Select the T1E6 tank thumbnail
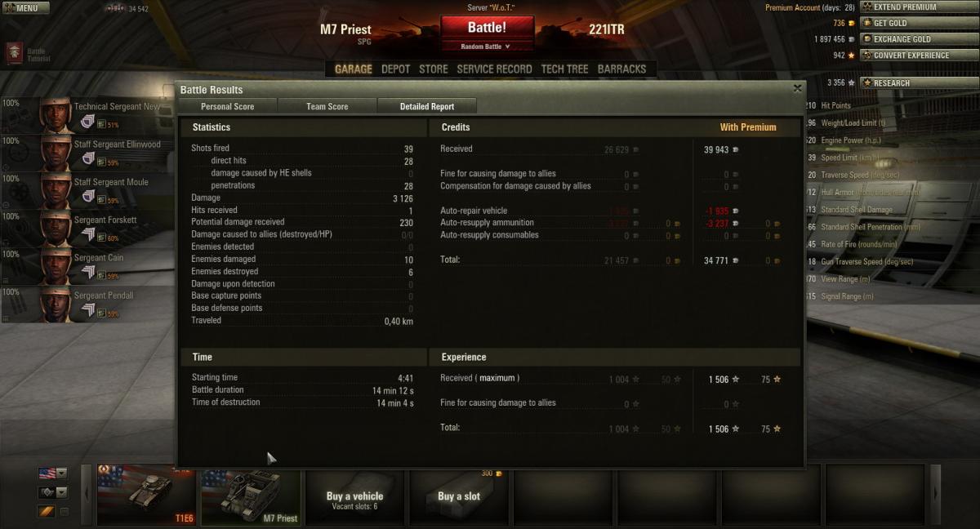Image resolution: width=980 pixels, height=529 pixels. (x=146, y=496)
